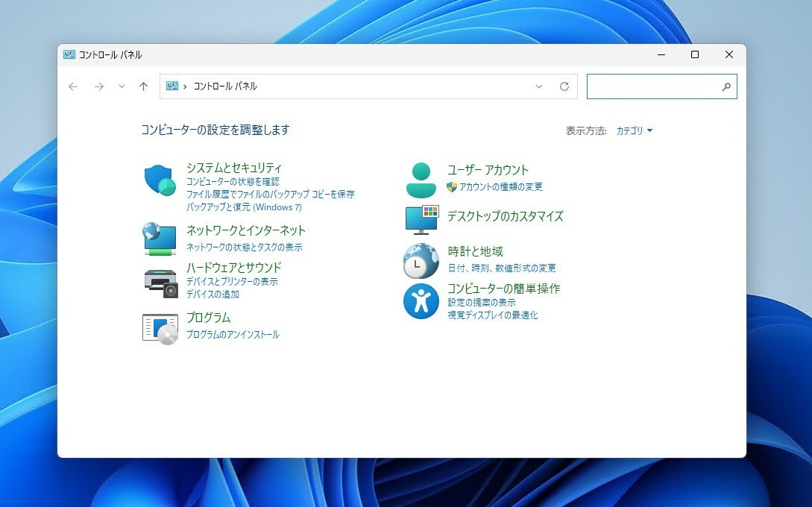
Task: Click the User Accounts person icon
Action: pos(421,180)
